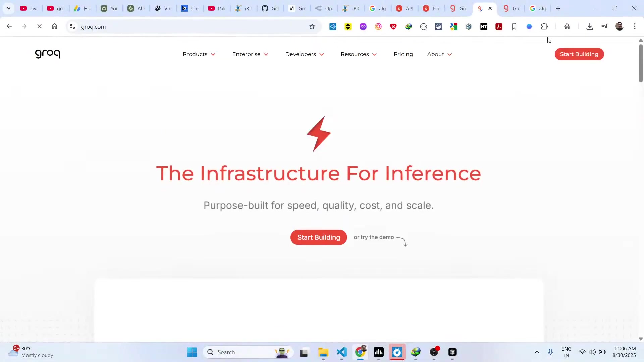The image size is (644, 362).
Task: Open the tab search dropdown arrow
Action: [9, 8]
